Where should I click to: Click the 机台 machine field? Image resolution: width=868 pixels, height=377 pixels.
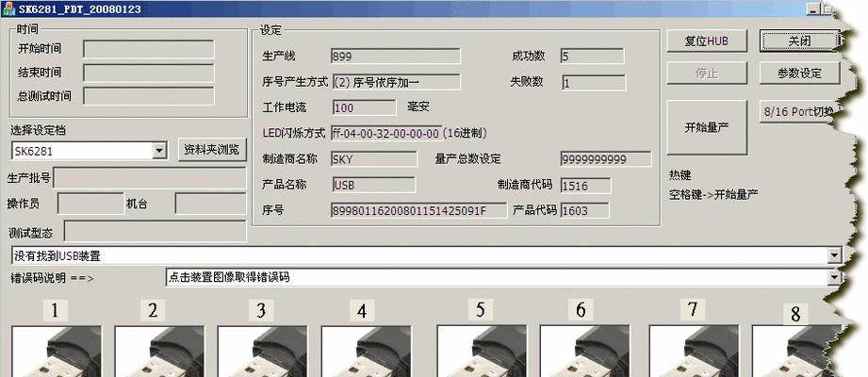pyautogui.click(x=210, y=204)
